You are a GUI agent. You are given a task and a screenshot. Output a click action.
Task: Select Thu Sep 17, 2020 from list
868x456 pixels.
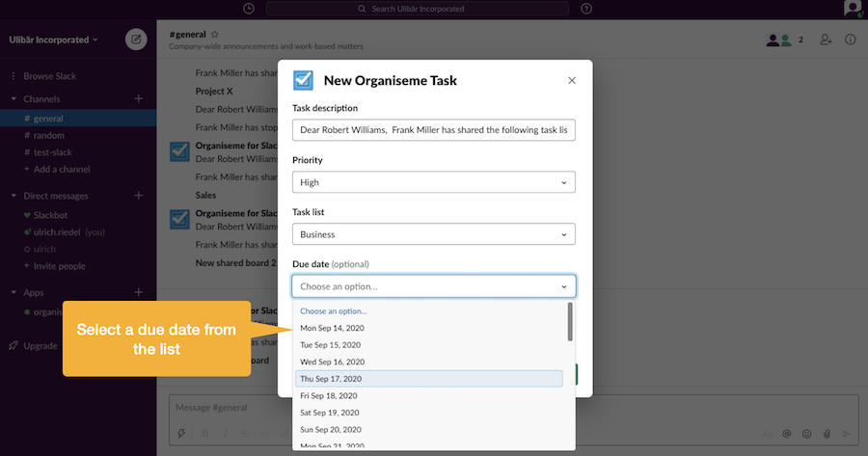[x=428, y=379]
